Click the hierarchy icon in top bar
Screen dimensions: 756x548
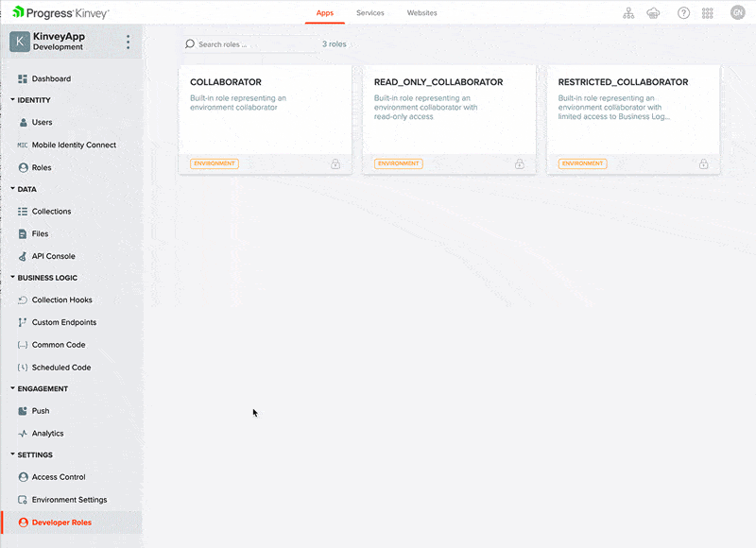(x=628, y=13)
